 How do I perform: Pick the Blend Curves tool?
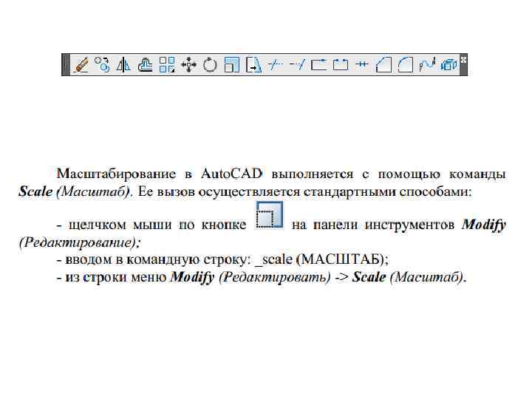tap(427, 64)
